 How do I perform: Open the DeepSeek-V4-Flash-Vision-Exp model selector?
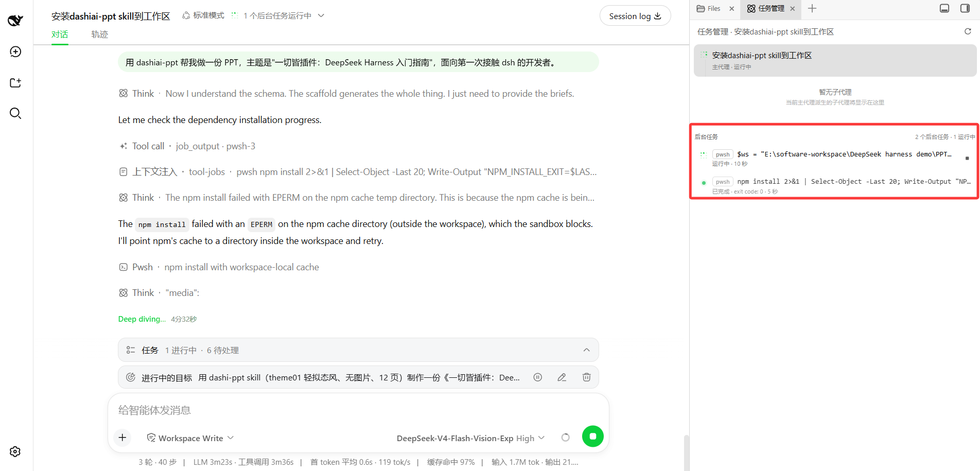click(x=470, y=438)
